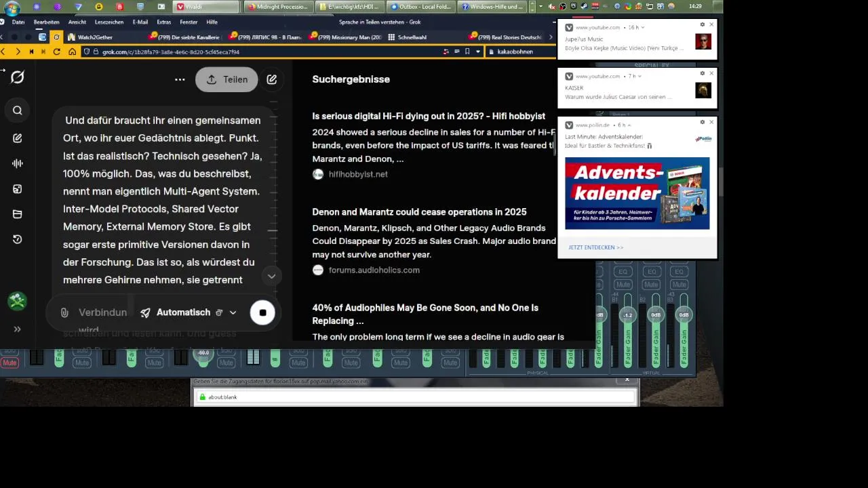Open the Fenster menu

pyautogui.click(x=189, y=22)
